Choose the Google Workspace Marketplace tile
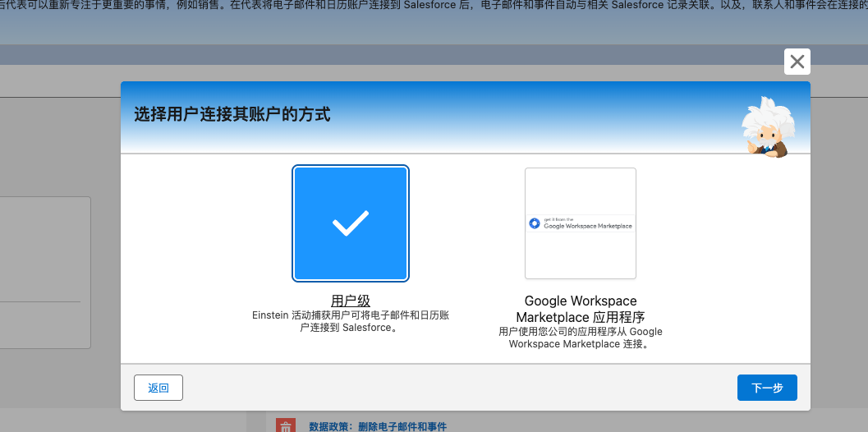Screen dimensions: 868x432 tap(581, 223)
